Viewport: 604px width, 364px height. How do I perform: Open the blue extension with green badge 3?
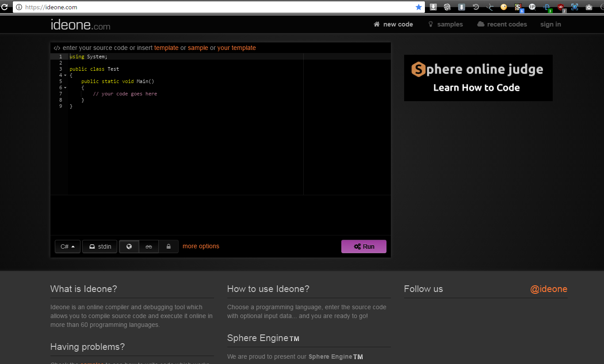(x=547, y=8)
